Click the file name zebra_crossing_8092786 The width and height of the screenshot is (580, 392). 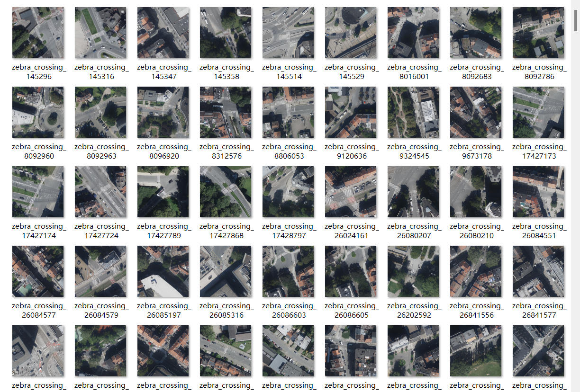pyautogui.click(x=540, y=72)
